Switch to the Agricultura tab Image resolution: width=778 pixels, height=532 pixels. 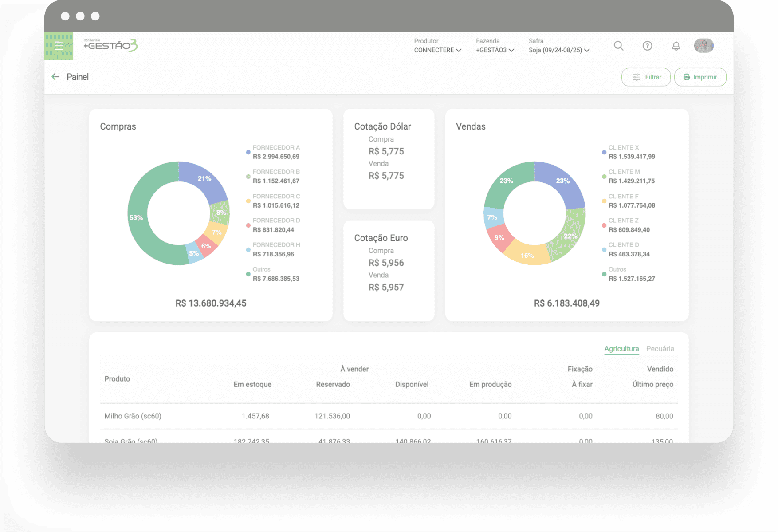[621, 349]
